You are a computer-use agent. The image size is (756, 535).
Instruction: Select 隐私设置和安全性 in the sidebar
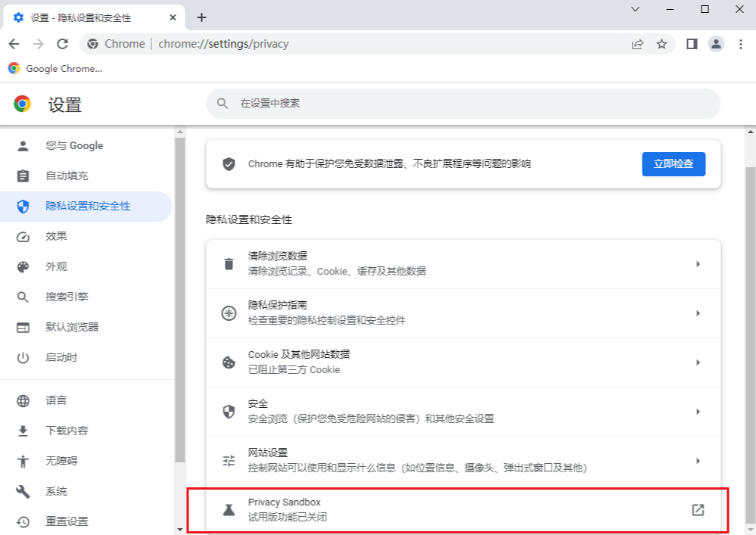pos(86,207)
